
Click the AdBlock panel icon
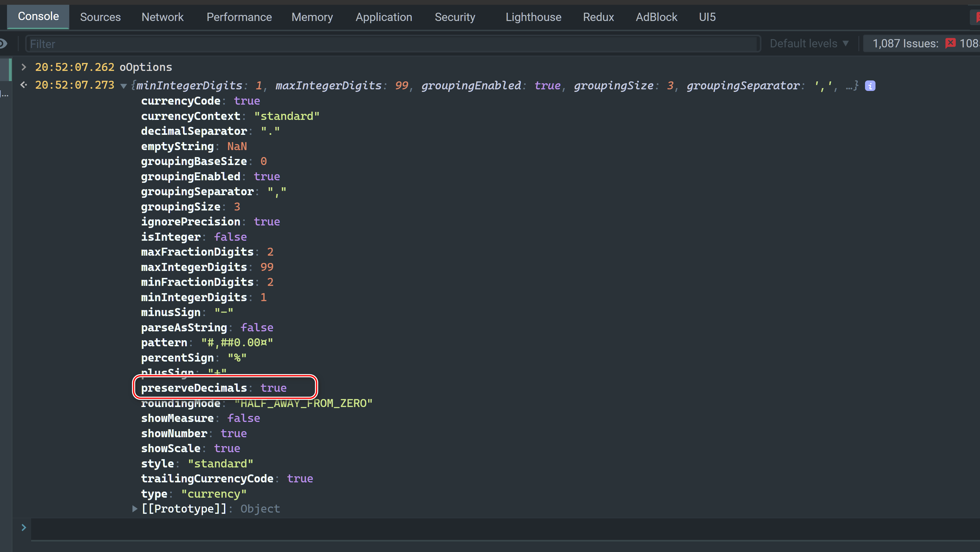click(657, 16)
